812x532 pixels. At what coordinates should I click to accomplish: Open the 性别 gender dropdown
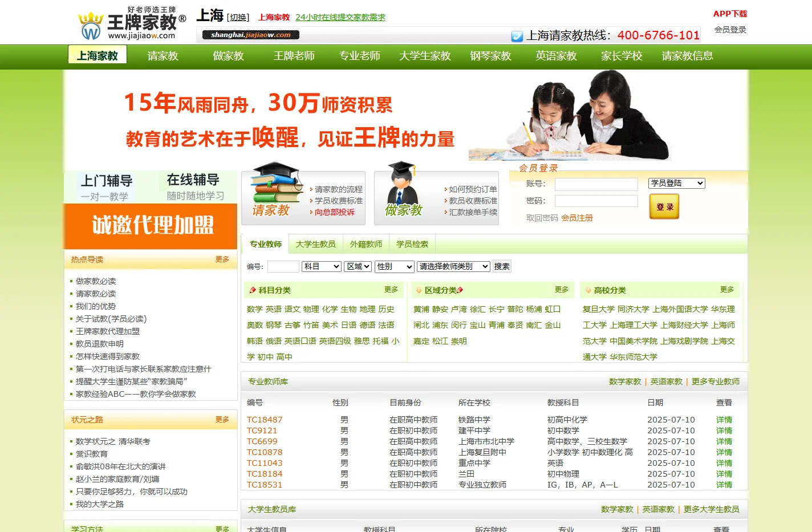point(394,266)
